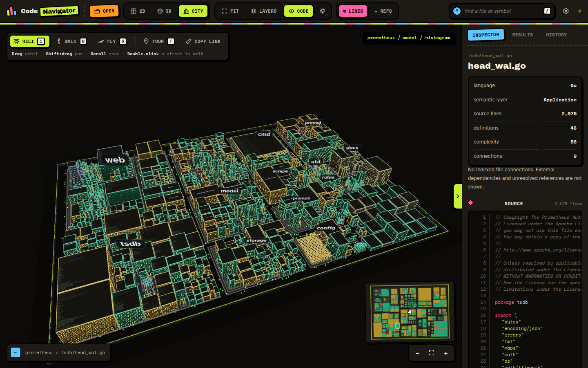Image resolution: width=588 pixels, height=368 pixels.
Task: Click the package tsdb code line
Action: pos(511,302)
